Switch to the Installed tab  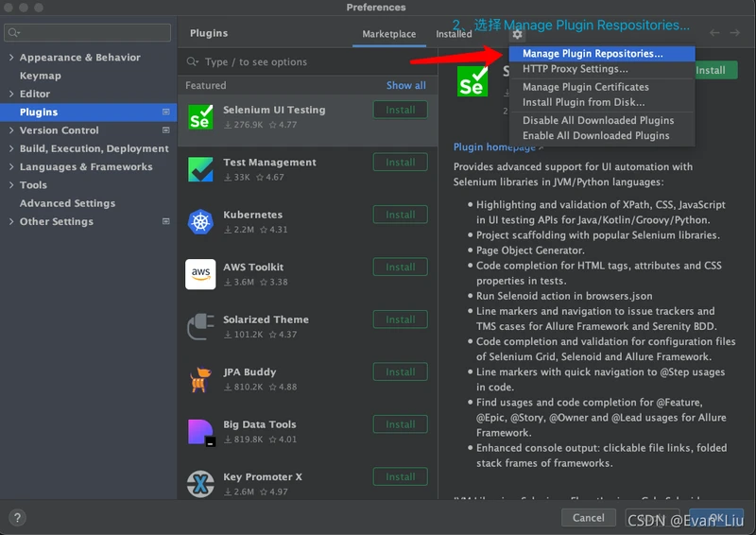(454, 34)
